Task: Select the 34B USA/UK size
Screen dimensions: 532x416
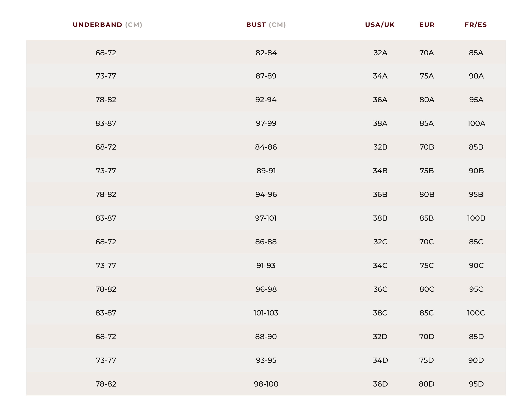Action: [380, 171]
